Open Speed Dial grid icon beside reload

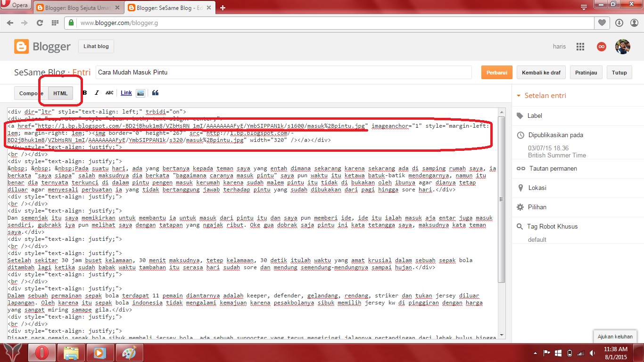55,23
